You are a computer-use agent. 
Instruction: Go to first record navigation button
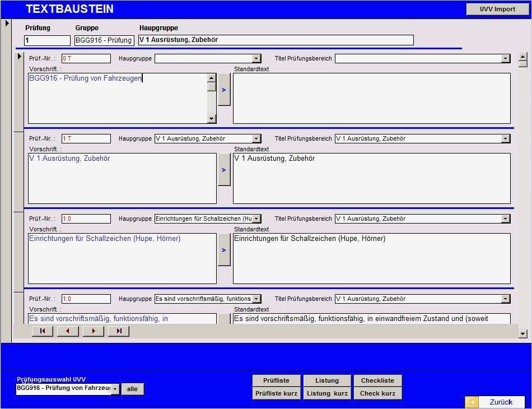tap(43, 331)
